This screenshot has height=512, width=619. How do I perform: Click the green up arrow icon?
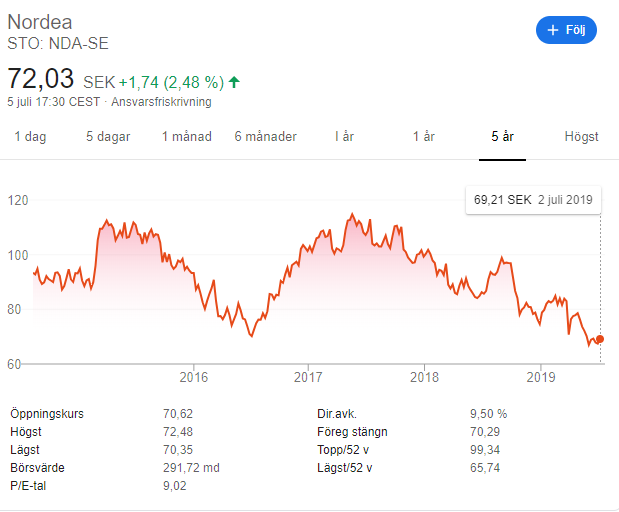coord(234,82)
